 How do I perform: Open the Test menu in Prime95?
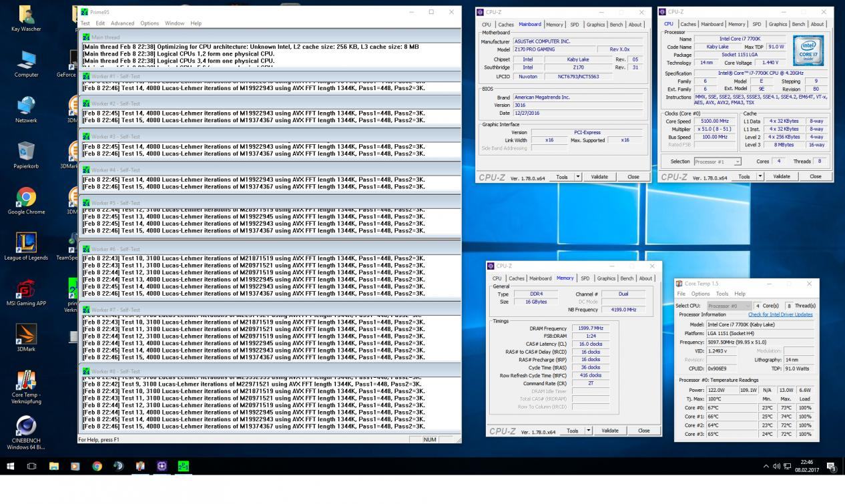tap(85, 23)
